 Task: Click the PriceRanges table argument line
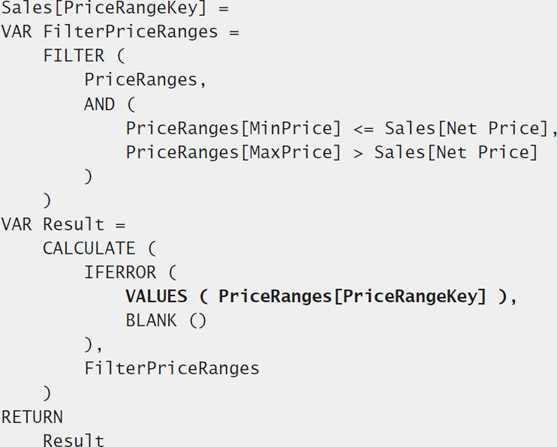coord(145,80)
